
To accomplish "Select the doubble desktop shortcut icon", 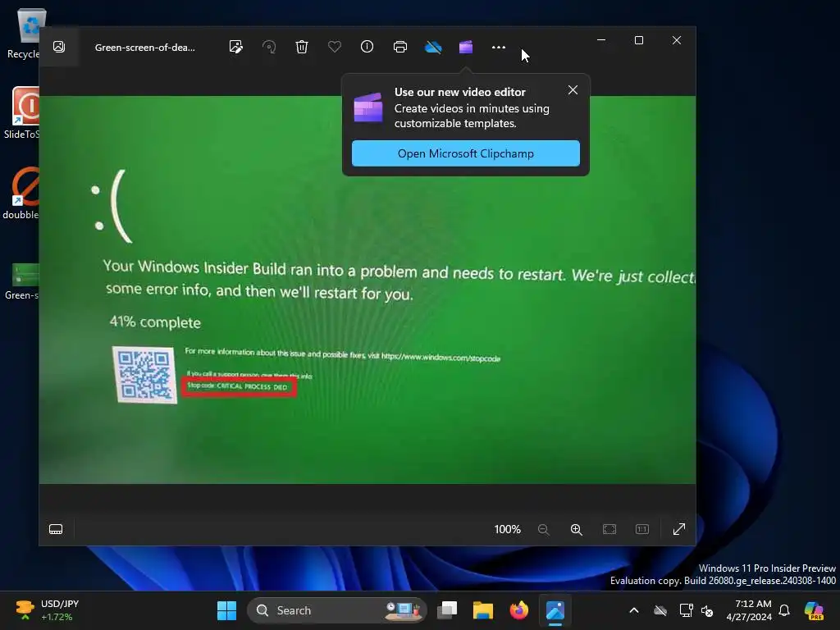I will [22, 194].
